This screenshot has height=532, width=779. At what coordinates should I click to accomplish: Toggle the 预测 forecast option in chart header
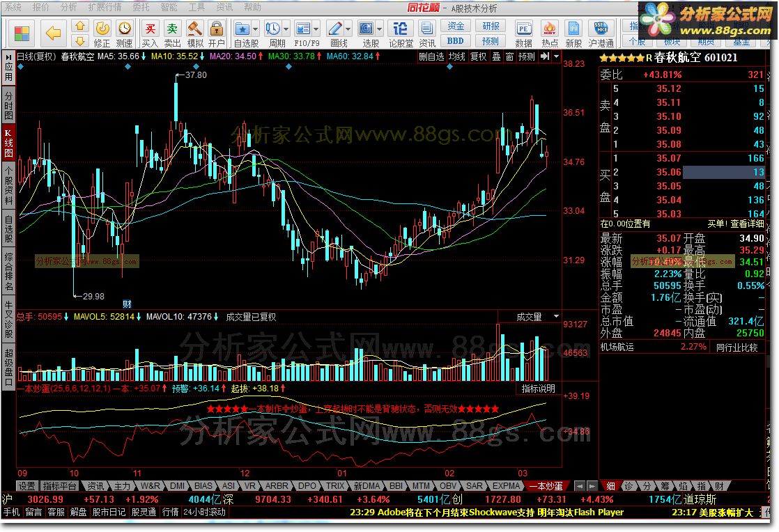(527, 56)
